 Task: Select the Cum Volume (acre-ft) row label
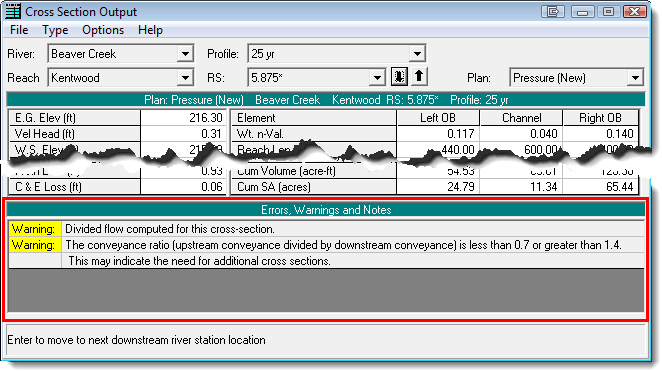click(x=314, y=171)
